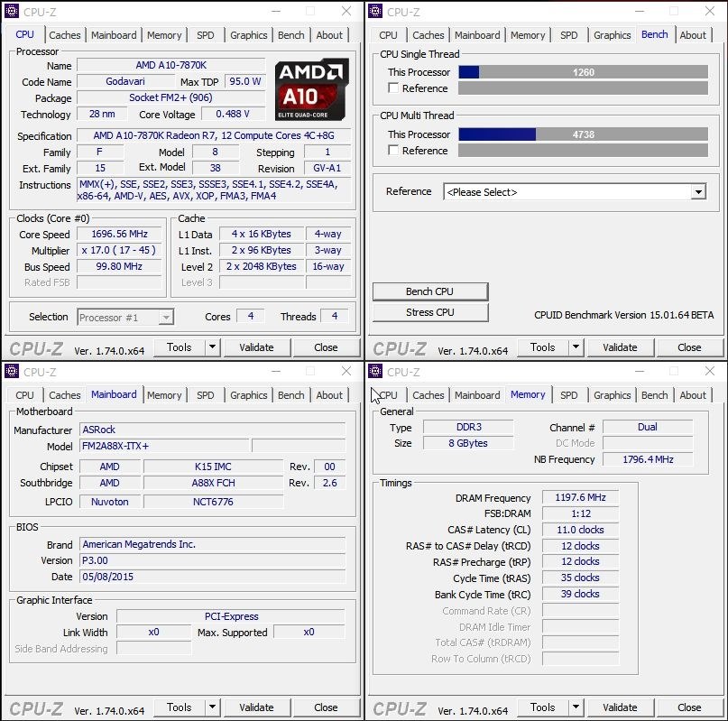Click Close in the Mainboard window
This screenshot has width=728, height=721.
[326, 707]
